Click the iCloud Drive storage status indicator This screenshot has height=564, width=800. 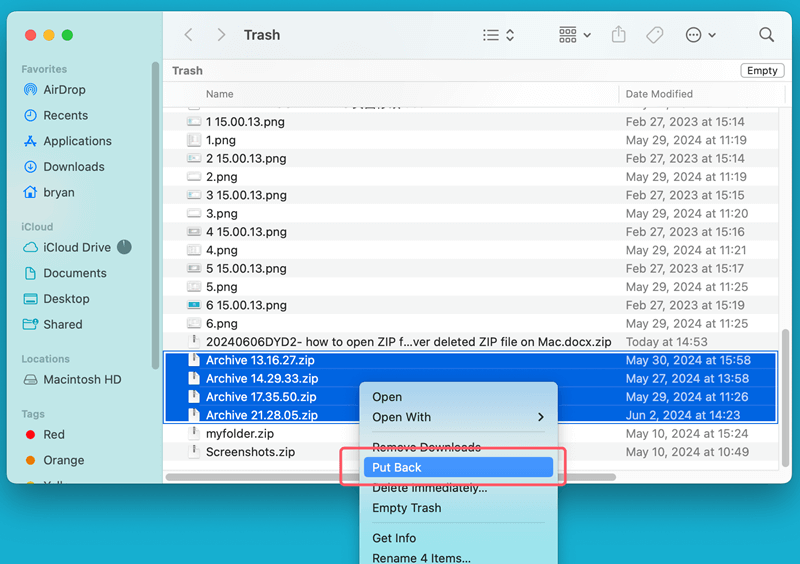(124, 247)
